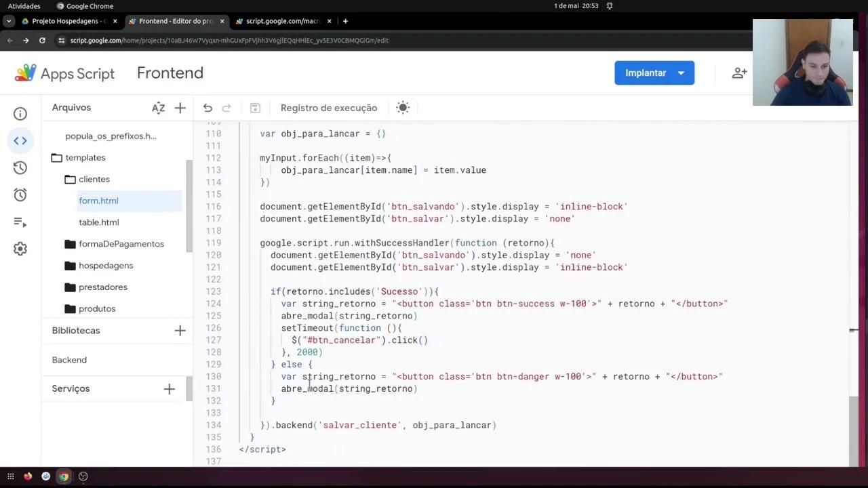
Task: Click the Chrome icon in taskbar
Action: click(x=64, y=476)
